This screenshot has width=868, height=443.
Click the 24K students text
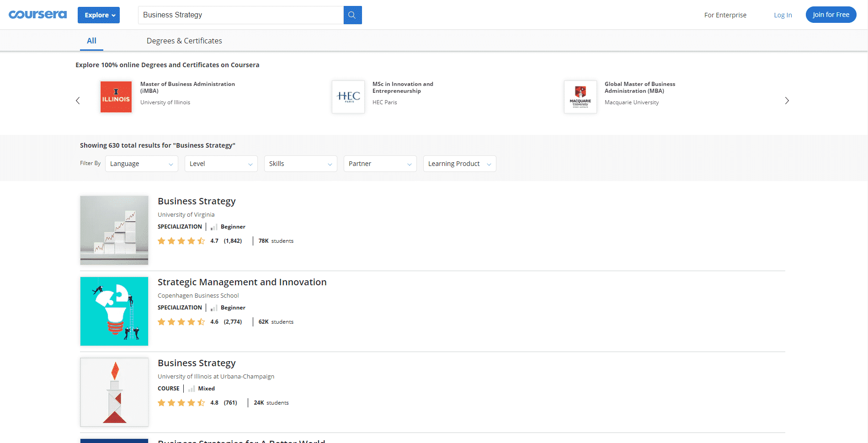click(271, 403)
